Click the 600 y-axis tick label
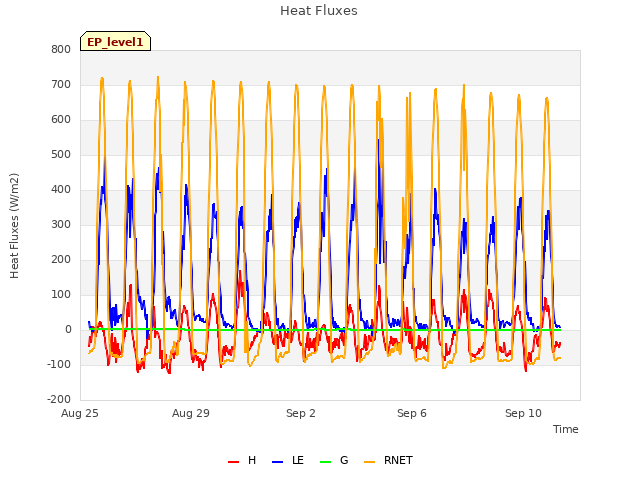Image resolution: width=640 pixels, height=480 pixels. [x=61, y=120]
